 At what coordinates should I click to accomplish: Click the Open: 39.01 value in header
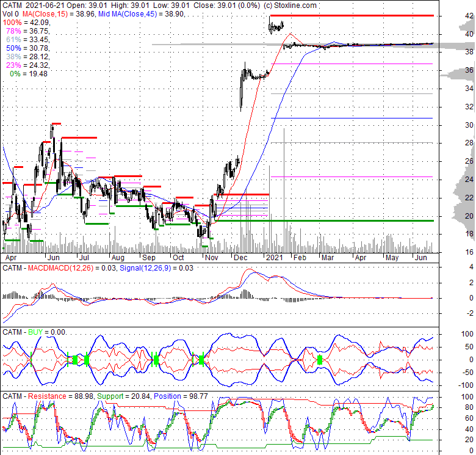click(87, 5)
